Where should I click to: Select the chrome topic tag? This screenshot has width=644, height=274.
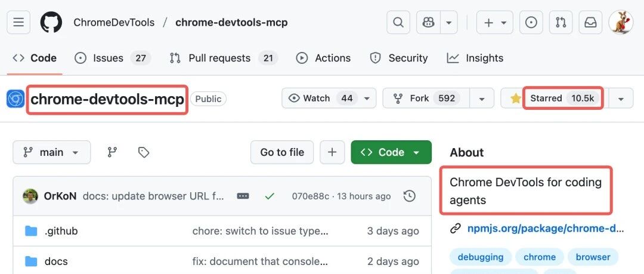[540, 257]
